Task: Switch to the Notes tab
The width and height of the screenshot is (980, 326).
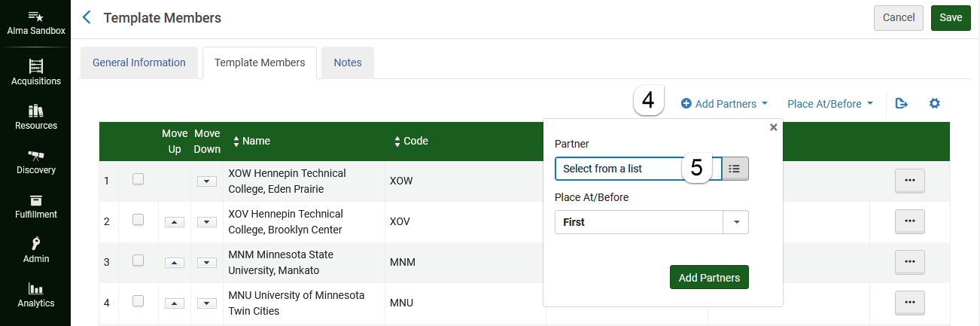Action: (x=348, y=62)
